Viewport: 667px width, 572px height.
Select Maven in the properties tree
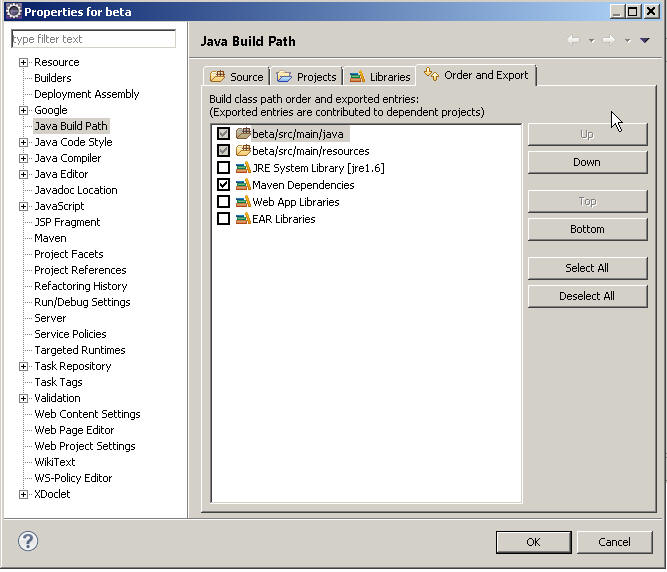pos(50,238)
